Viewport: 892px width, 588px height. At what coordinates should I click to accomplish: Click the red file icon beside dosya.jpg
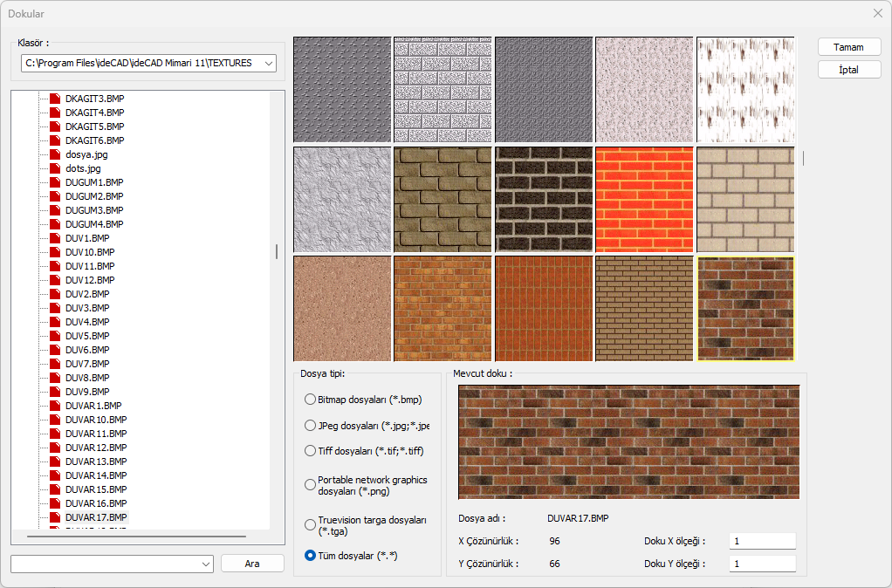pyautogui.click(x=56, y=154)
